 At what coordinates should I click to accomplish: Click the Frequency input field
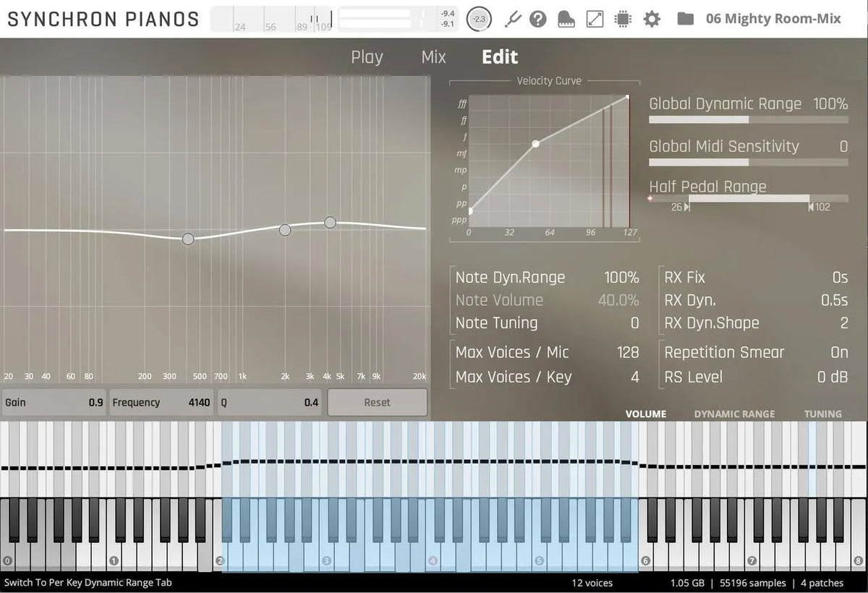[x=161, y=403]
